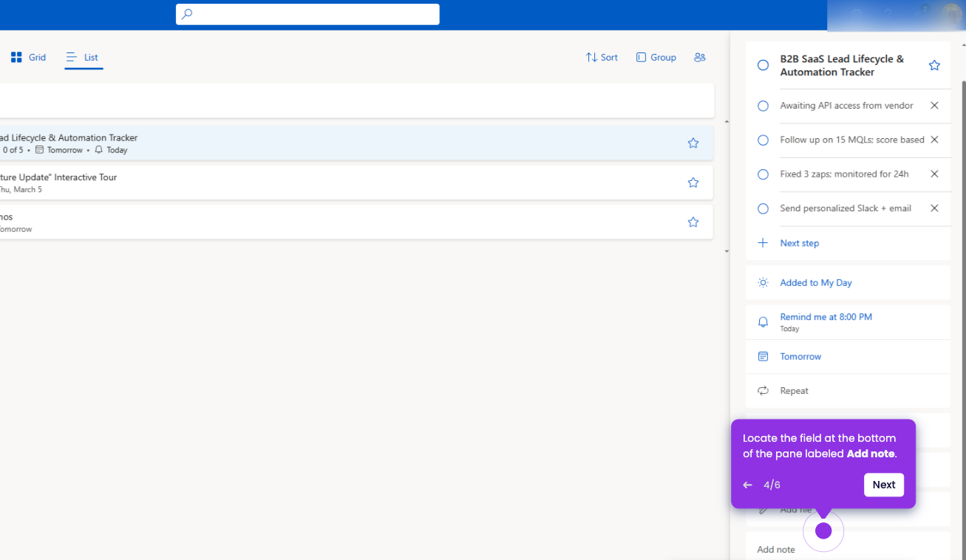Click Next in the tour tooltip
The width and height of the screenshot is (966, 560).
click(884, 485)
